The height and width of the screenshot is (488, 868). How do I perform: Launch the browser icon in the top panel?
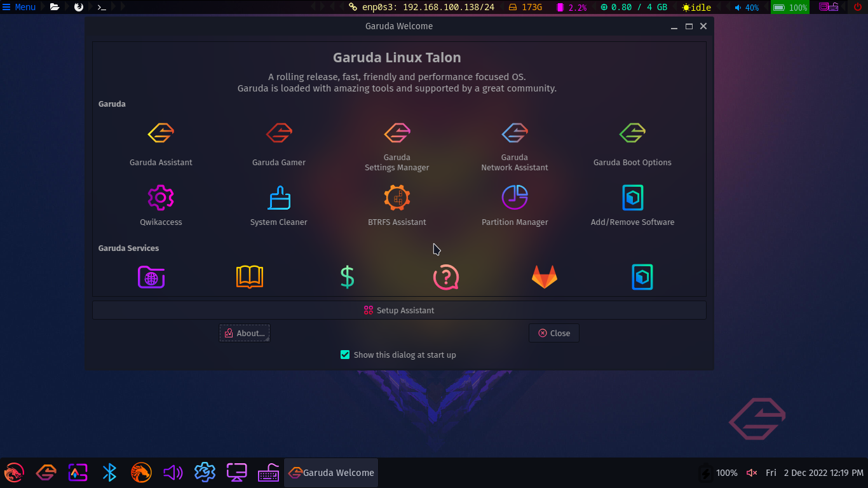click(x=79, y=7)
